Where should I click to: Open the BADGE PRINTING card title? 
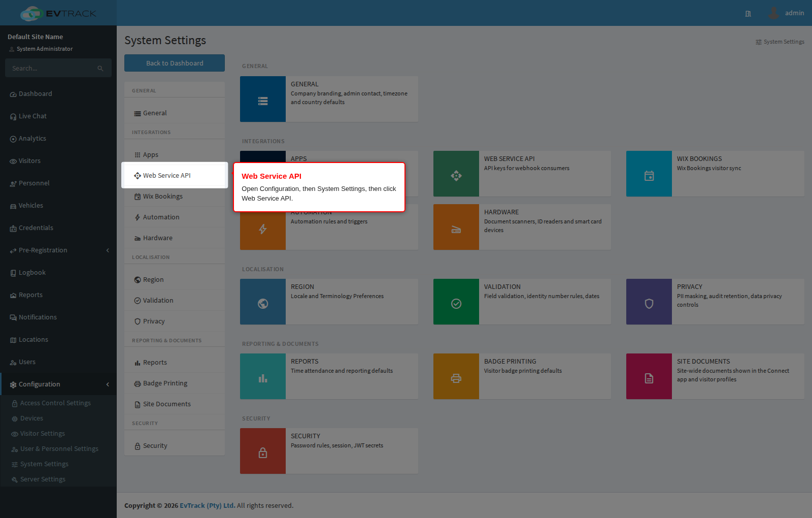click(x=510, y=362)
